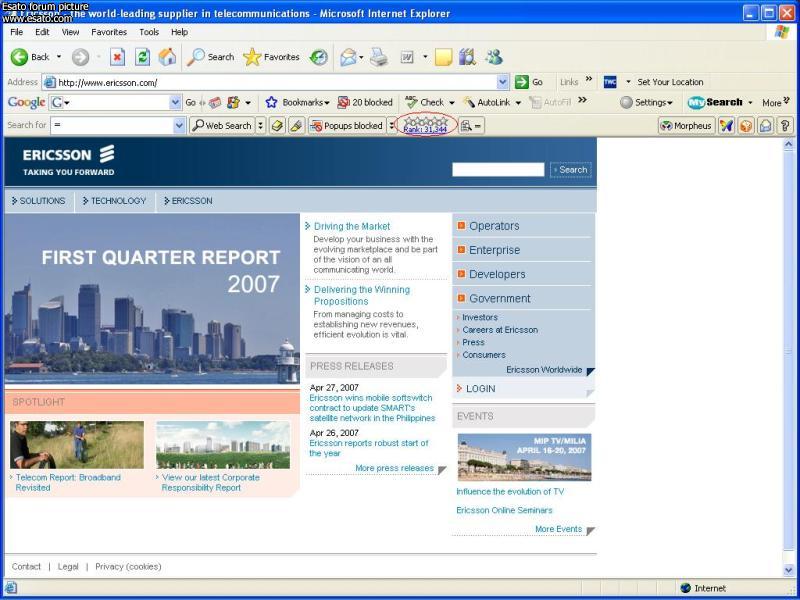The width and height of the screenshot is (800, 600).
Task: Open the MySearch dropdown arrow
Action: pos(750,103)
